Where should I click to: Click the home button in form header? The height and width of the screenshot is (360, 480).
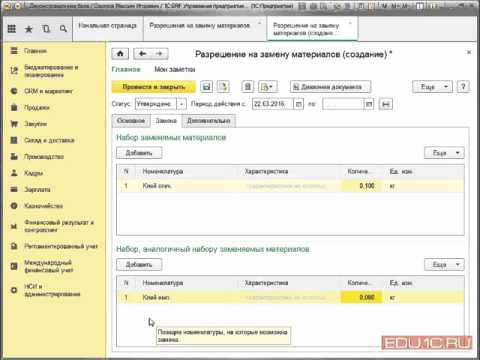click(120, 54)
